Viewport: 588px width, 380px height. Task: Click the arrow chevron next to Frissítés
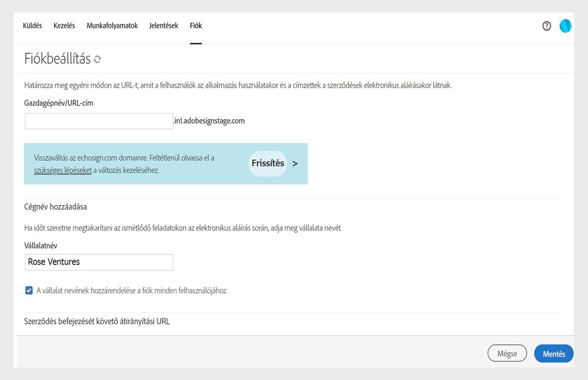point(295,164)
